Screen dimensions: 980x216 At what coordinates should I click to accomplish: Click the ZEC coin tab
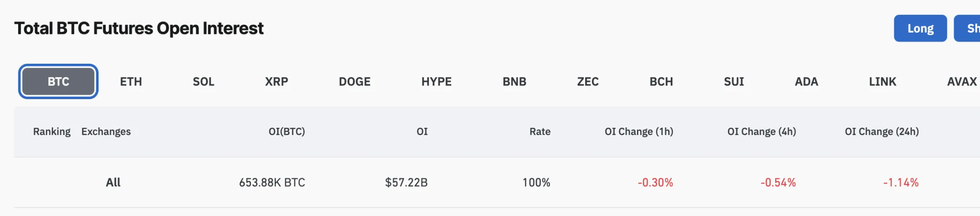(588, 81)
